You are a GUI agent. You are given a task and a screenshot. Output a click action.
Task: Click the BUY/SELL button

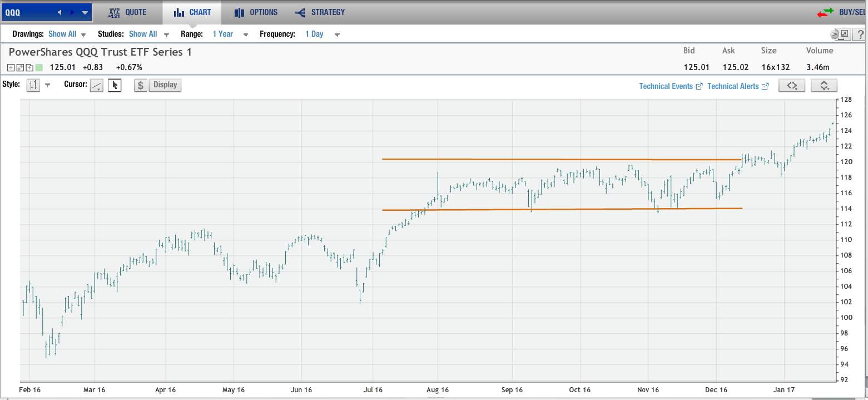click(x=853, y=12)
